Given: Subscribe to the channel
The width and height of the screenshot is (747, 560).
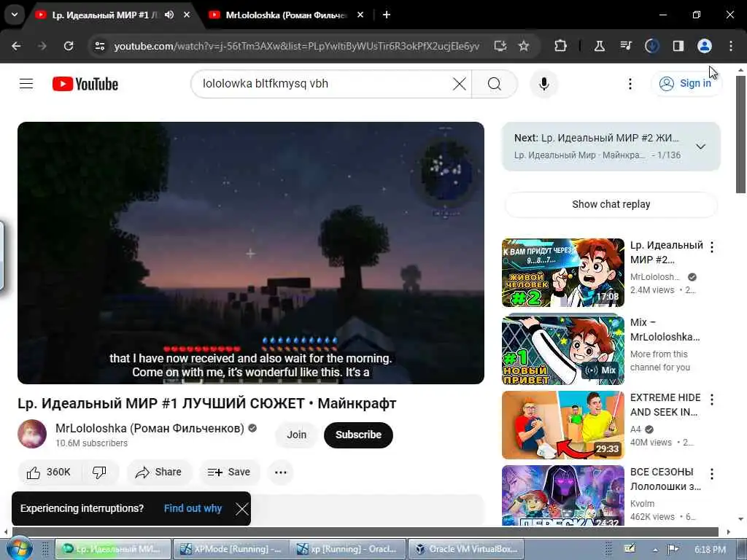Looking at the screenshot, I should tap(358, 435).
